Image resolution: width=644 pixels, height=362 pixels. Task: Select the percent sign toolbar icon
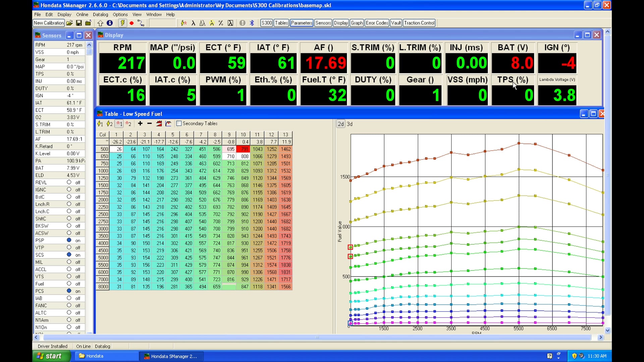click(x=221, y=23)
